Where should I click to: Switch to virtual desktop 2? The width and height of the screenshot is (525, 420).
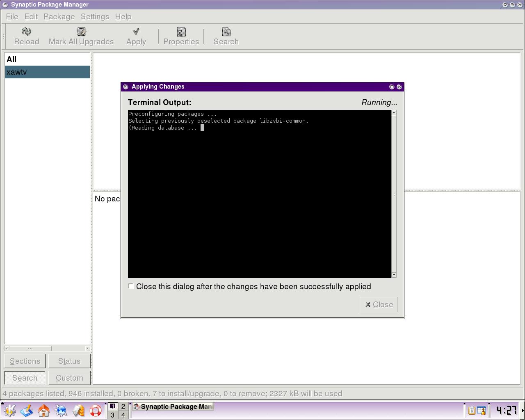[x=123, y=406]
